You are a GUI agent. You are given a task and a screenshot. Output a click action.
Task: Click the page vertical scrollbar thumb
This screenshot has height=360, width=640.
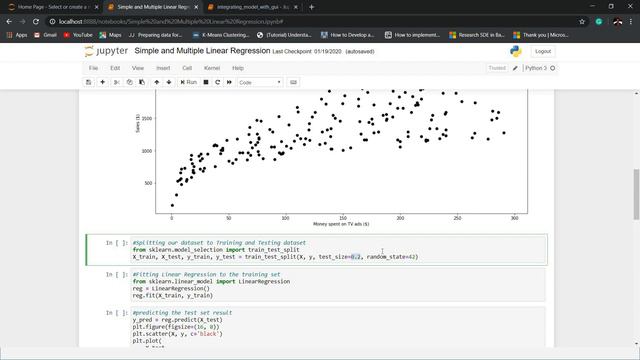(x=636, y=195)
